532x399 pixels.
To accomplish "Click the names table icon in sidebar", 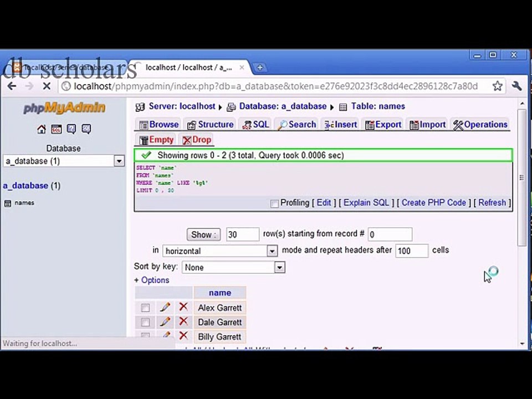I will [x=7, y=203].
